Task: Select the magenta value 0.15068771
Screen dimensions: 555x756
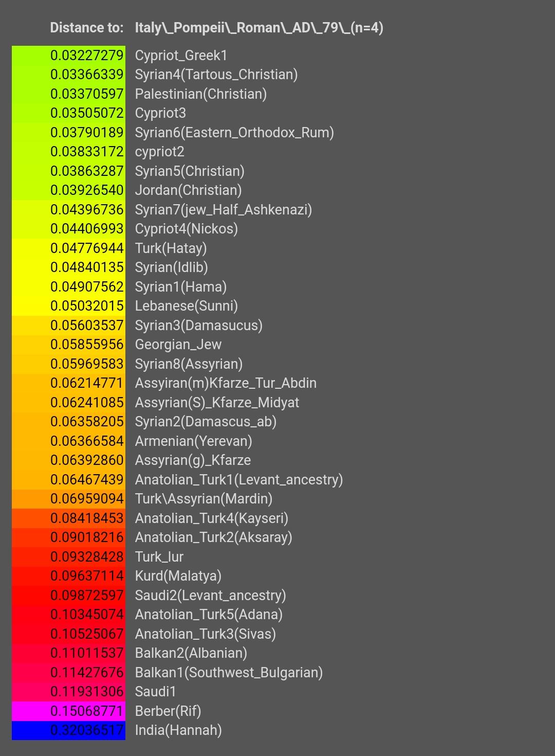Action: (87, 711)
